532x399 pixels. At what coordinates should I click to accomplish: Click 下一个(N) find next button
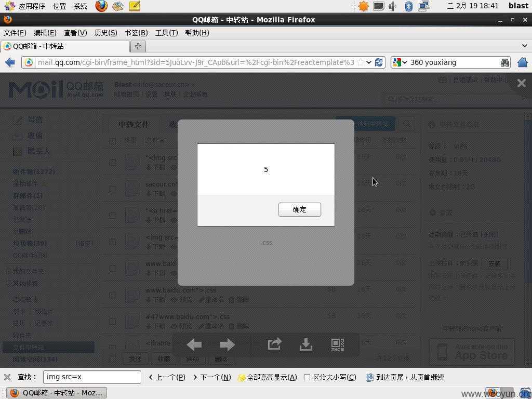[x=212, y=377]
